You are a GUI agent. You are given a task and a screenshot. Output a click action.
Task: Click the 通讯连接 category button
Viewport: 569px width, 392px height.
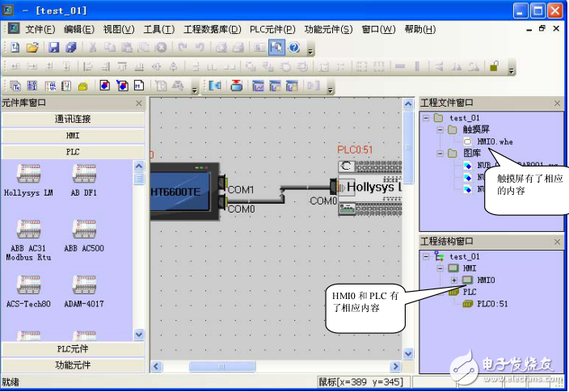click(x=73, y=119)
